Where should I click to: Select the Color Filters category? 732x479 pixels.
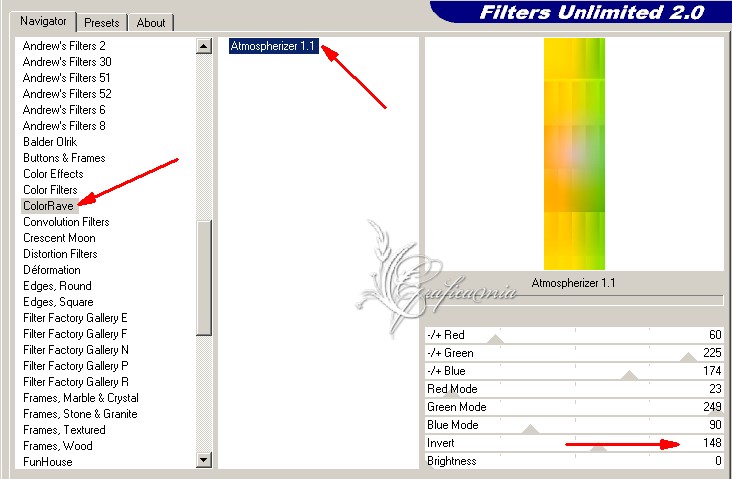point(50,190)
